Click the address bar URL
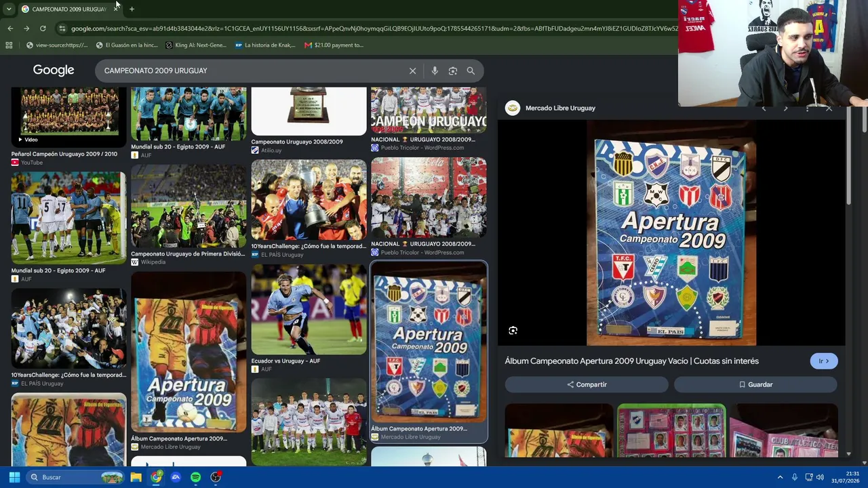This screenshot has height=488, width=868. coord(373,28)
